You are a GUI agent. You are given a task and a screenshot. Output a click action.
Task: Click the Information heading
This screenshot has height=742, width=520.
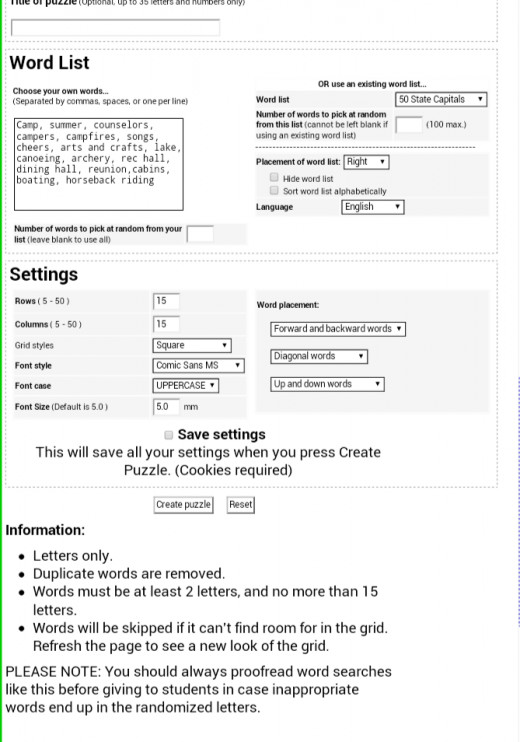[45, 530]
